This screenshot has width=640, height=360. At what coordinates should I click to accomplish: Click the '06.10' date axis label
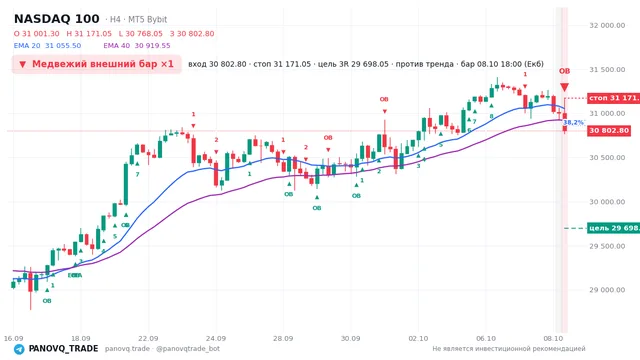[486, 338]
